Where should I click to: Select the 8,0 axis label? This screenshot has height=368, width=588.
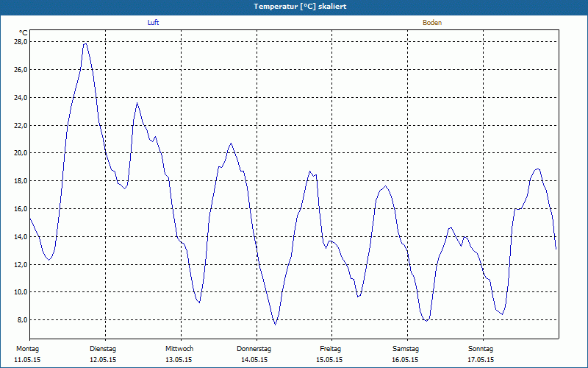tap(23, 320)
